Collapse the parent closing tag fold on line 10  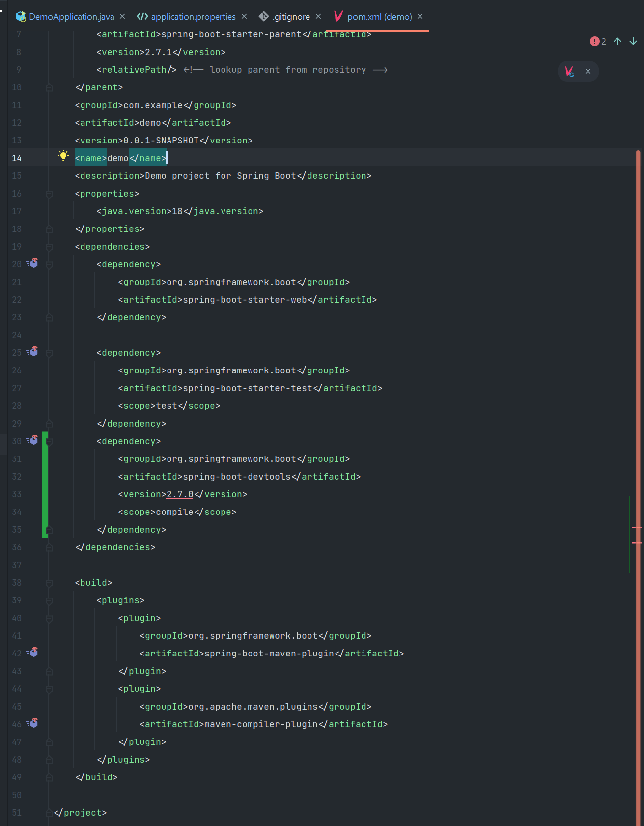[49, 87]
